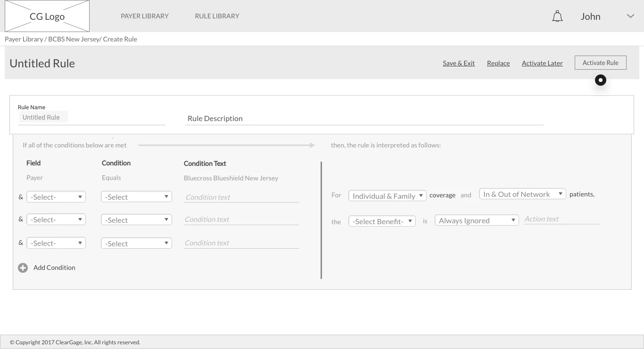
Task: Open the In & Out of Network dropdown
Action: tap(522, 194)
